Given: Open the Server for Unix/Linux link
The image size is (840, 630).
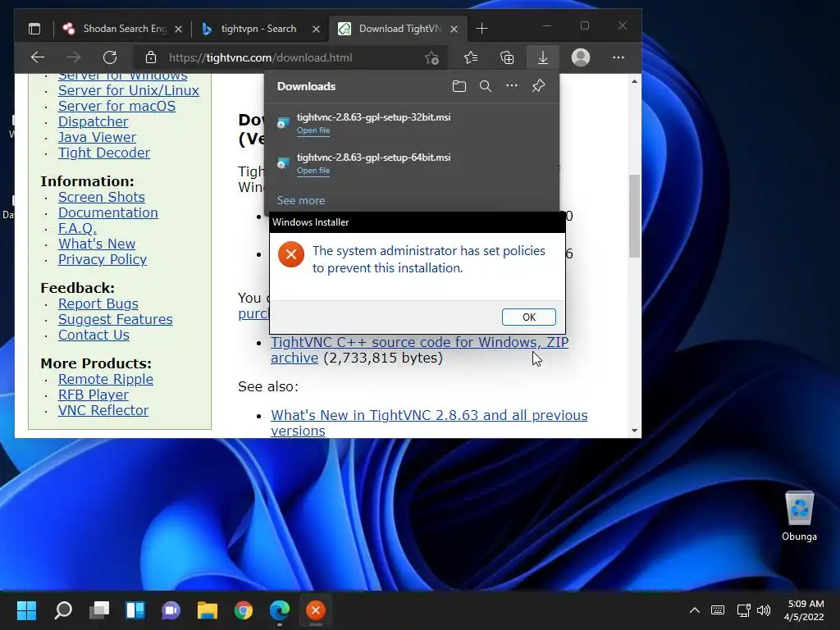Looking at the screenshot, I should tap(129, 90).
